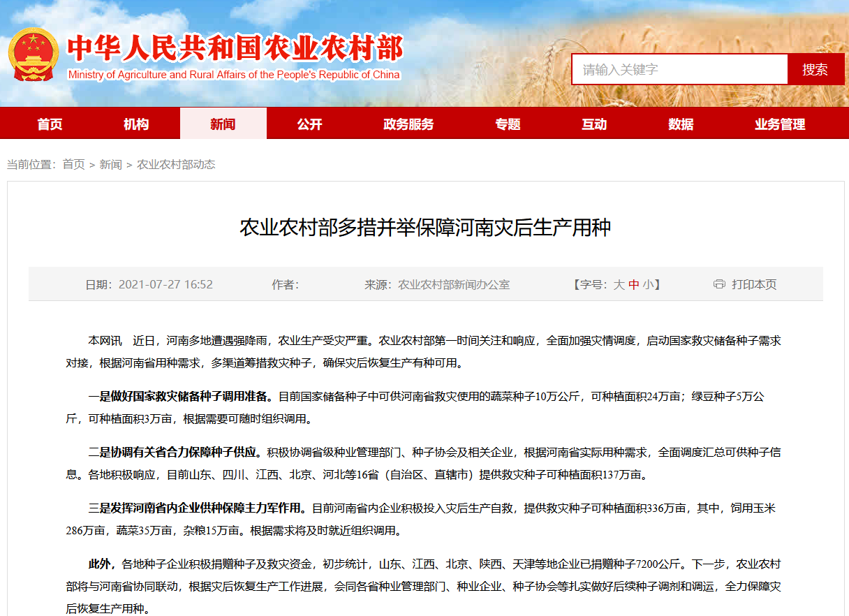The height and width of the screenshot is (616, 849).
Task: Click the national emblem logo
Action: 34,54
